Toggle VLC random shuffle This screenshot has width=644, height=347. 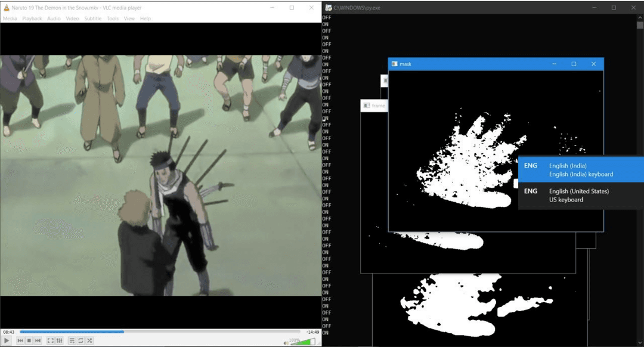coord(89,340)
